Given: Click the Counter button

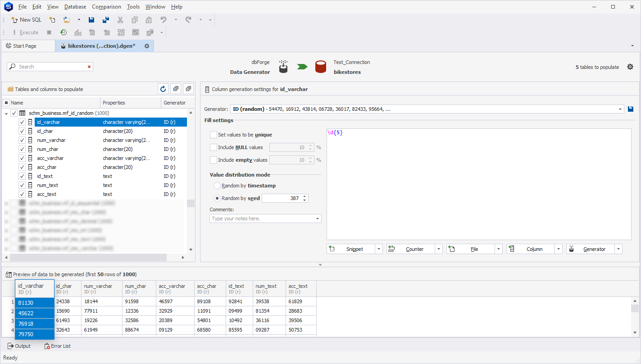Looking at the screenshot, I should coord(410,249).
